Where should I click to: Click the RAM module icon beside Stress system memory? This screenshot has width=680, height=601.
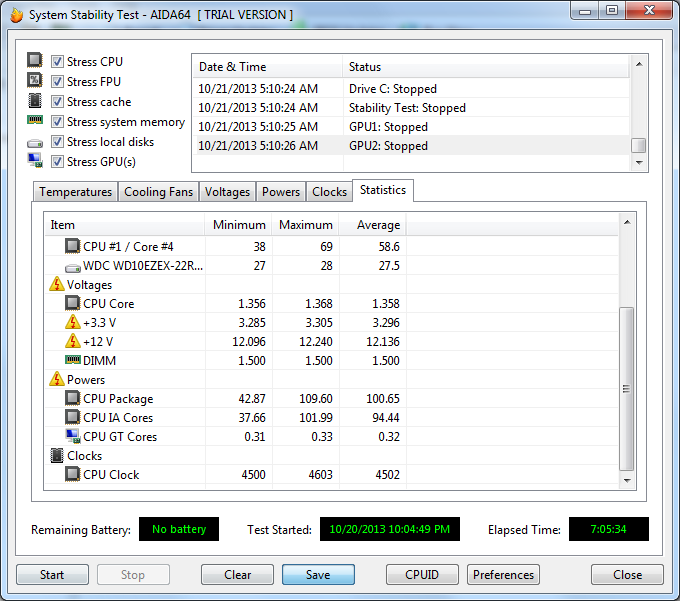(x=35, y=119)
